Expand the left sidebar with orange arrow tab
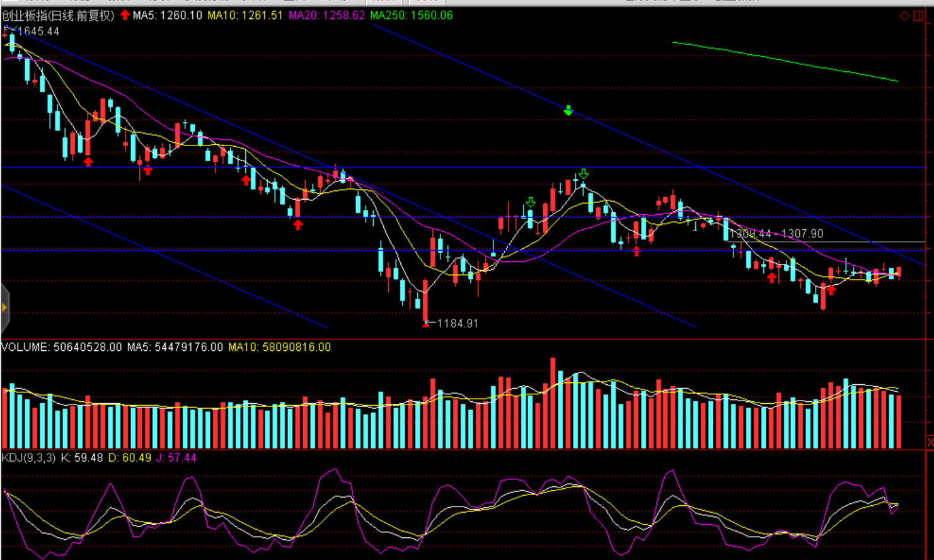The height and width of the screenshot is (560, 934). coord(4,308)
